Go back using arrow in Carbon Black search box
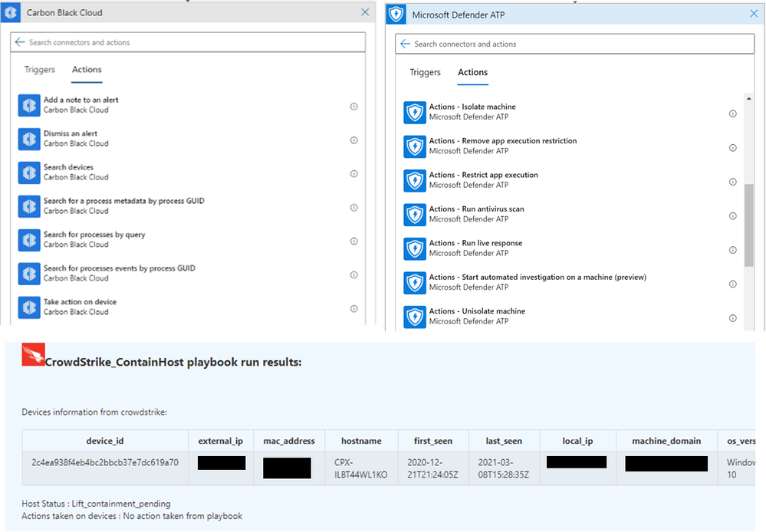766x532 pixels. [x=19, y=42]
